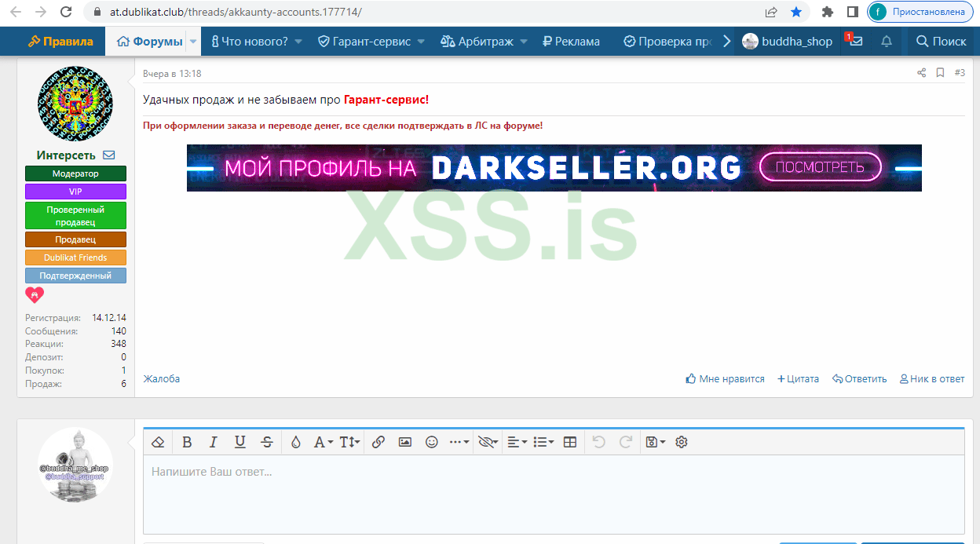Click the redo arrow icon
The height and width of the screenshot is (544, 980).
[626, 442]
